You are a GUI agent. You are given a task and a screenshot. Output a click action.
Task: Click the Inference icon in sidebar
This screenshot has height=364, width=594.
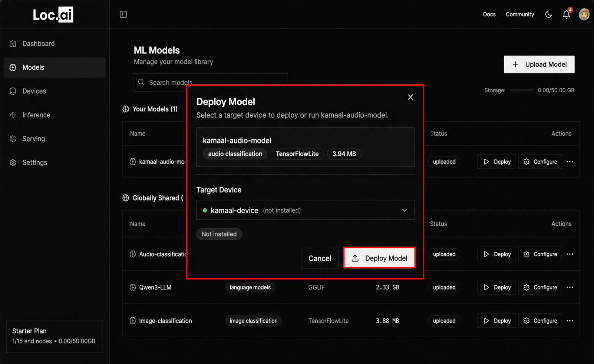tap(13, 115)
